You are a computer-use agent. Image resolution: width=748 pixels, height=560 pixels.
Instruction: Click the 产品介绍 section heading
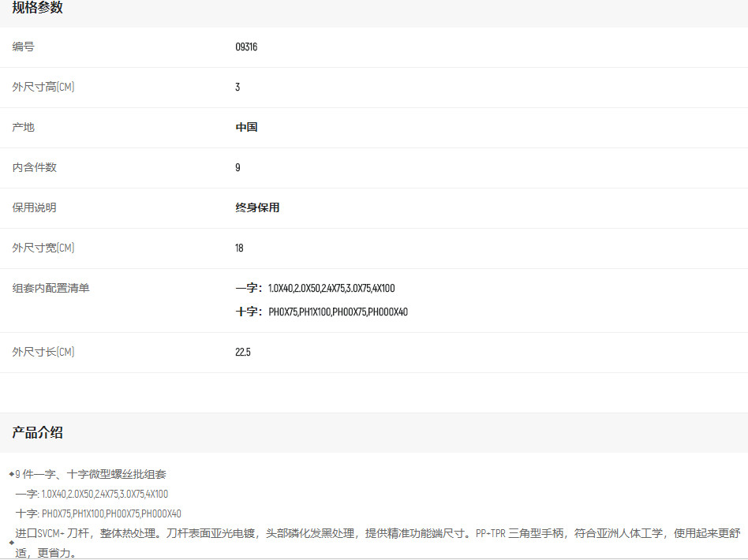click(37, 432)
